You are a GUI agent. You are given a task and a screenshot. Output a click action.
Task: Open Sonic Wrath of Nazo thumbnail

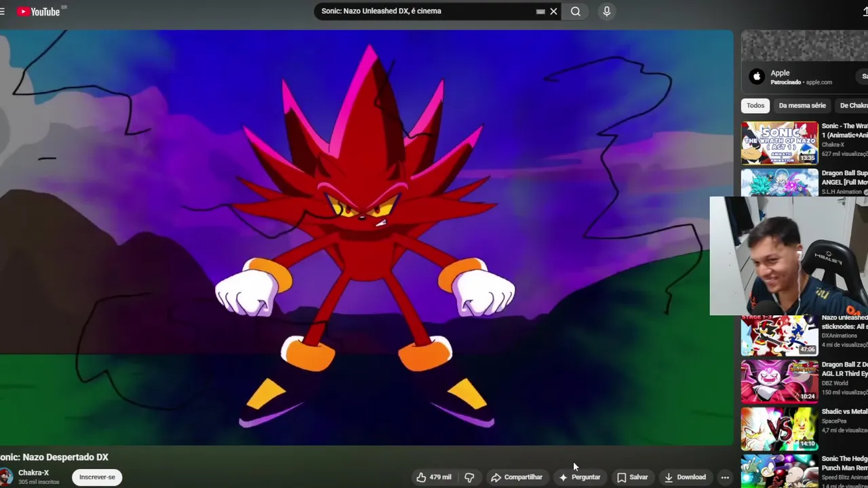779,143
